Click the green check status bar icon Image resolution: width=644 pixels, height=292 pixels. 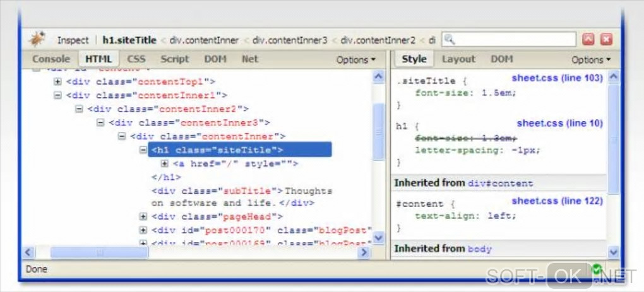click(597, 269)
